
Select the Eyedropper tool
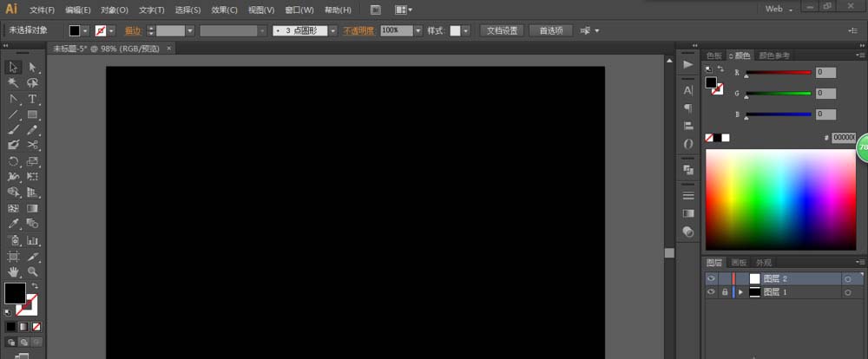[x=13, y=224]
